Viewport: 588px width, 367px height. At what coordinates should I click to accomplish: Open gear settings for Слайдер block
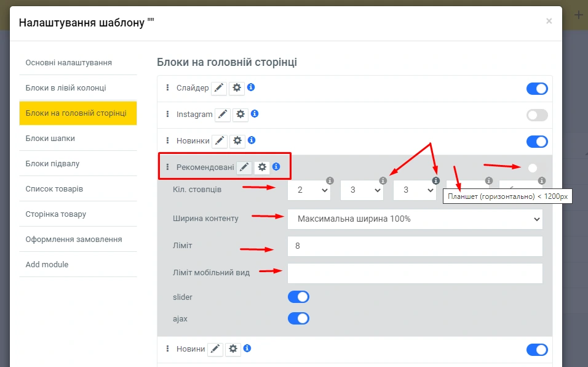click(237, 88)
